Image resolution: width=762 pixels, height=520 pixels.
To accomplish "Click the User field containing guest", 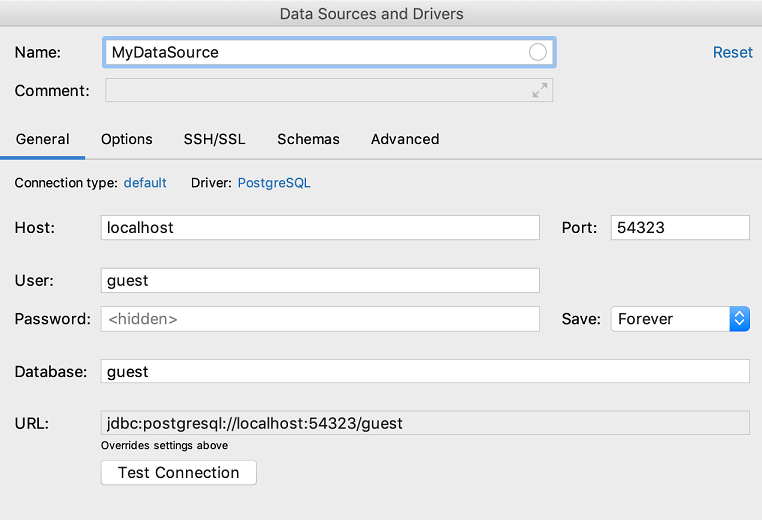I will [320, 281].
